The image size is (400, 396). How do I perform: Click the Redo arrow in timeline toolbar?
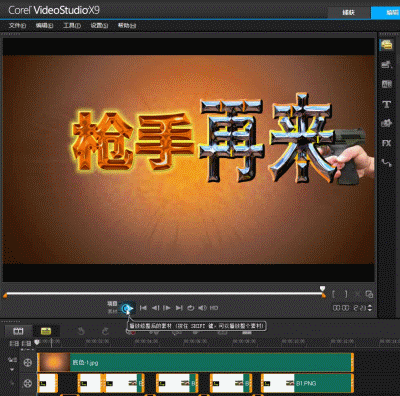pyautogui.click(x=105, y=331)
